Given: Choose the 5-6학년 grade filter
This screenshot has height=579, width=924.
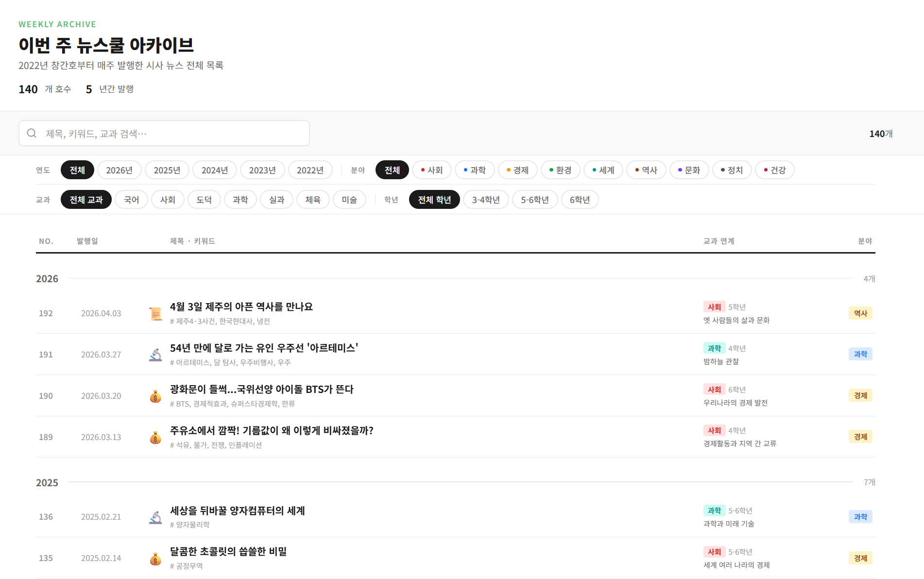Looking at the screenshot, I should [534, 200].
